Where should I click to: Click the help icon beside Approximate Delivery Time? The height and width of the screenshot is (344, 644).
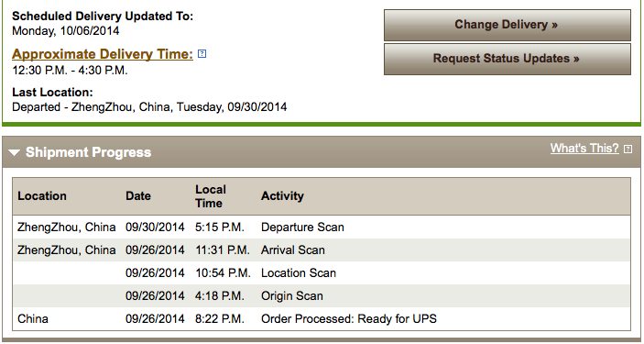point(202,53)
